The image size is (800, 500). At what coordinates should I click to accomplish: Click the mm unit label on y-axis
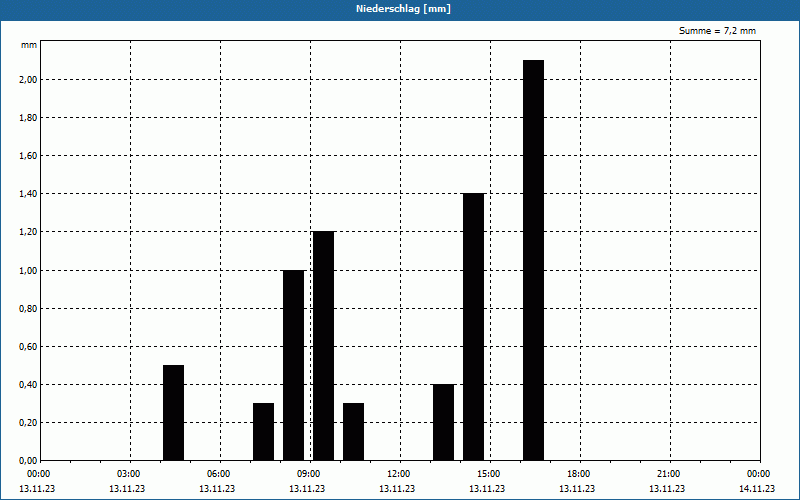coord(29,45)
